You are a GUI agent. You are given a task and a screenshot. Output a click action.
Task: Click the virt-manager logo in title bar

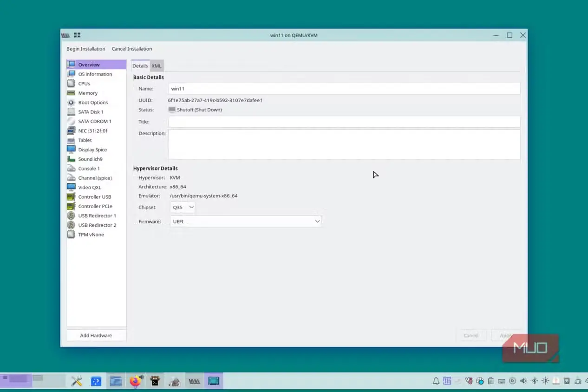[65, 35]
